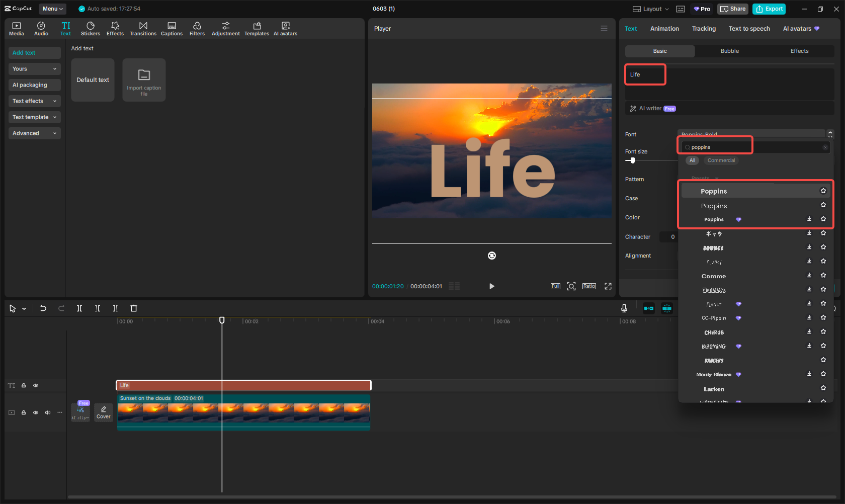845x504 pixels.
Task: Delete the selected clip with trash icon
Action: pos(134,308)
